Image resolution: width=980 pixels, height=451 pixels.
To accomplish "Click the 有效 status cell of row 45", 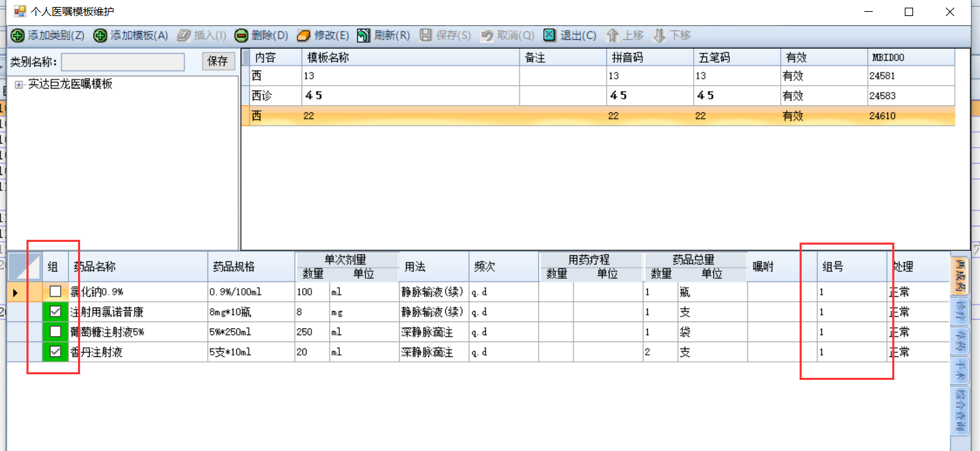I will (824, 95).
